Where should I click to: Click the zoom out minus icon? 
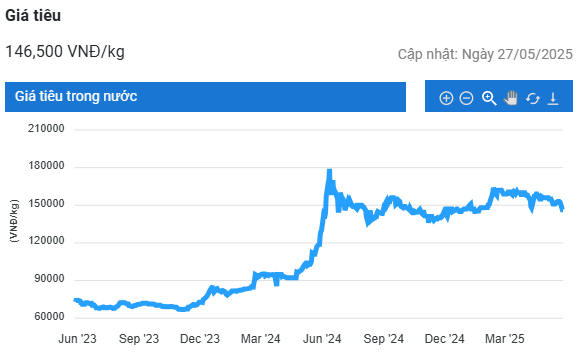coord(466,98)
